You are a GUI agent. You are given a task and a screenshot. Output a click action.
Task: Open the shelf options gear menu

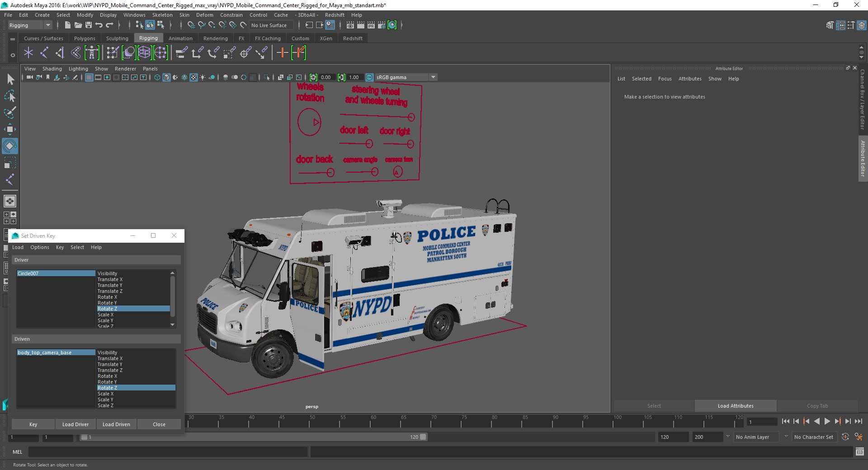pos(13,56)
